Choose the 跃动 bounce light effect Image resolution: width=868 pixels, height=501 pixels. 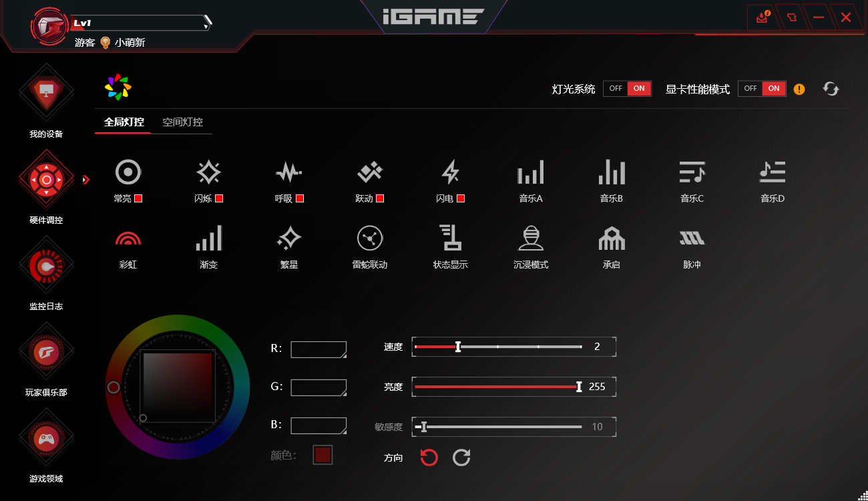369,172
